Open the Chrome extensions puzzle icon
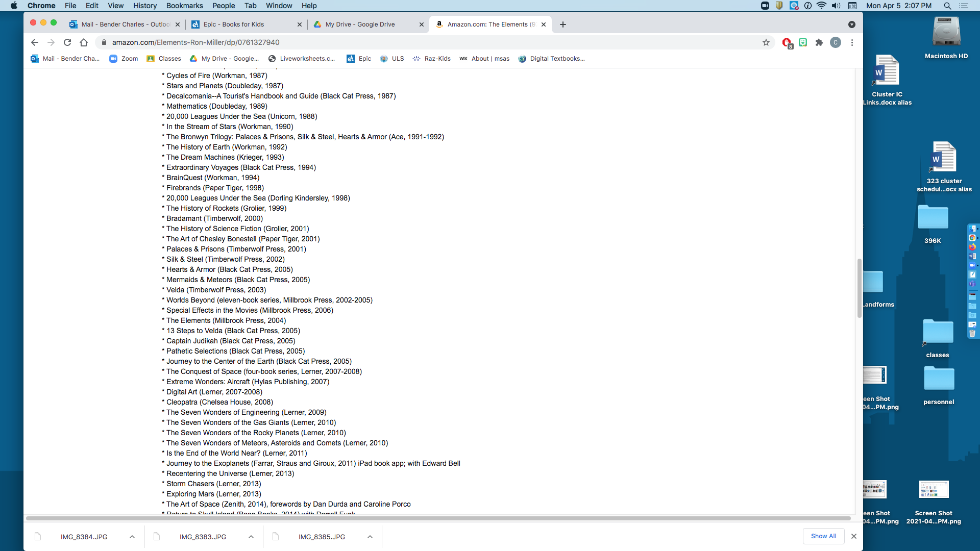980x551 pixels. point(819,42)
